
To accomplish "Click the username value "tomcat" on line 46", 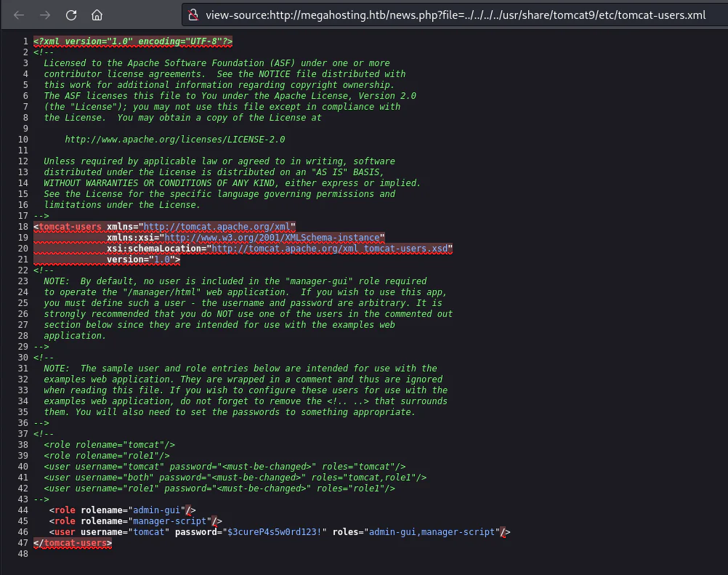I will click(x=148, y=532).
